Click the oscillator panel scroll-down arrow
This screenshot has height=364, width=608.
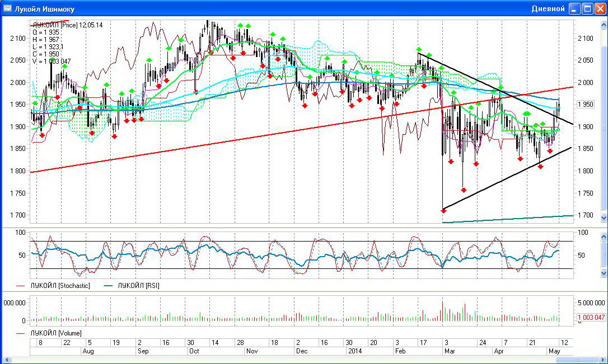604,273
